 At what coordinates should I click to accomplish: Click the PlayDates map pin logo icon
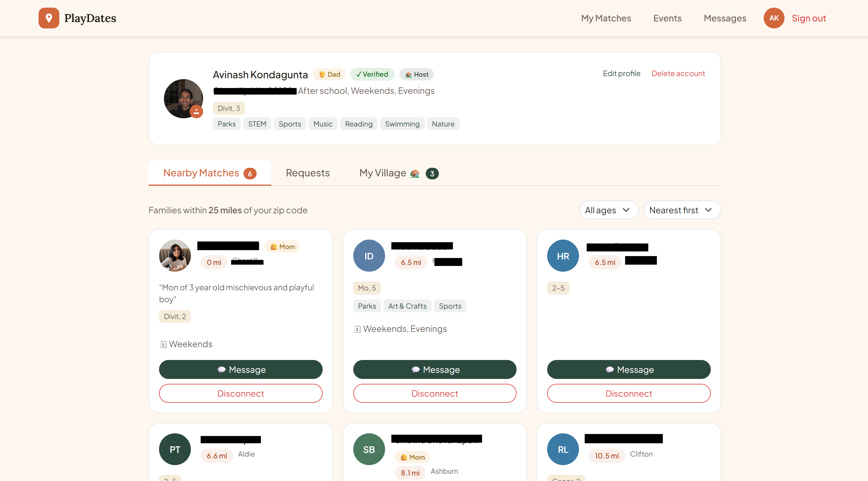pyautogui.click(x=49, y=18)
